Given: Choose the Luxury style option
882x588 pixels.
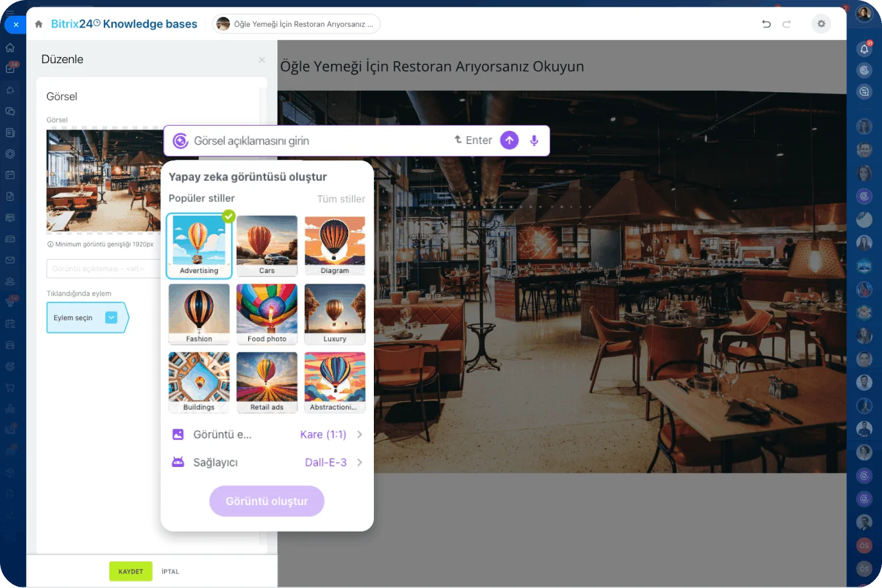Looking at the screenshot, I should point(334,314).
